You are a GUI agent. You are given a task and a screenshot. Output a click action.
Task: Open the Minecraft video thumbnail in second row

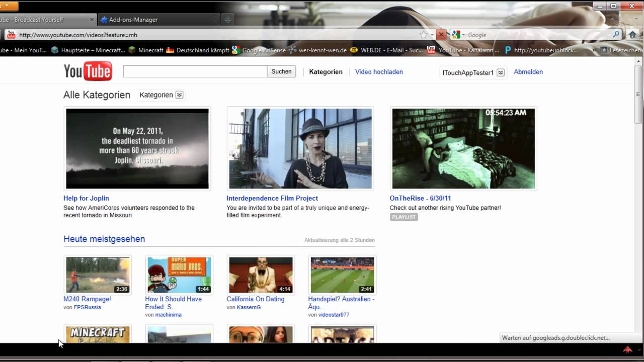[98, 334]
